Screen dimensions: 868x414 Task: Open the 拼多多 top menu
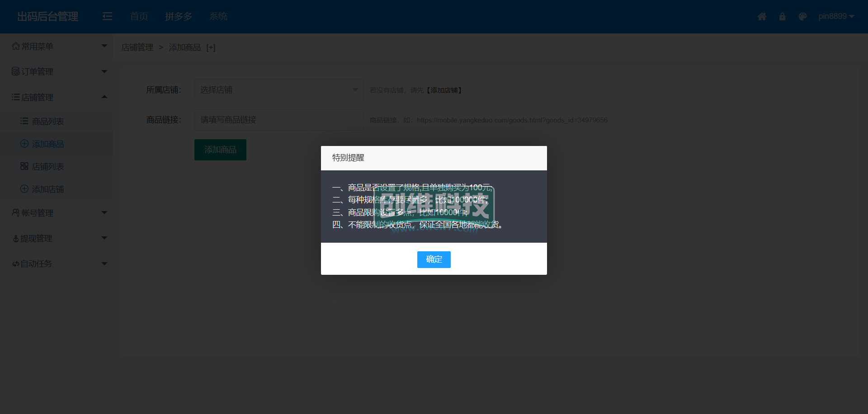[179, 17]
